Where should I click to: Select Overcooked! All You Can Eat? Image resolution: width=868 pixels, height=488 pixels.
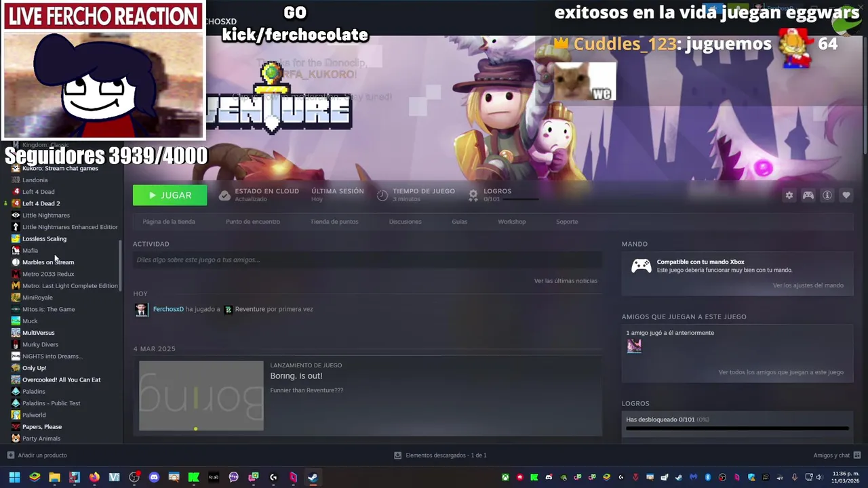(x=61, y=380)
